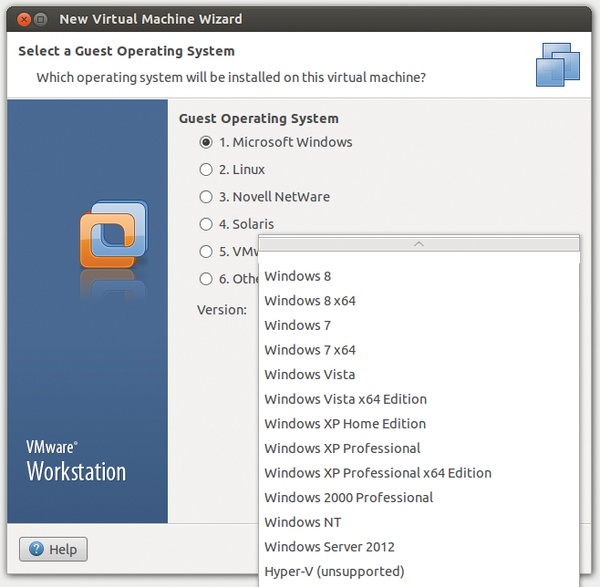
Task: Select Windows XP Professional entry
Action: click(419, 448)
